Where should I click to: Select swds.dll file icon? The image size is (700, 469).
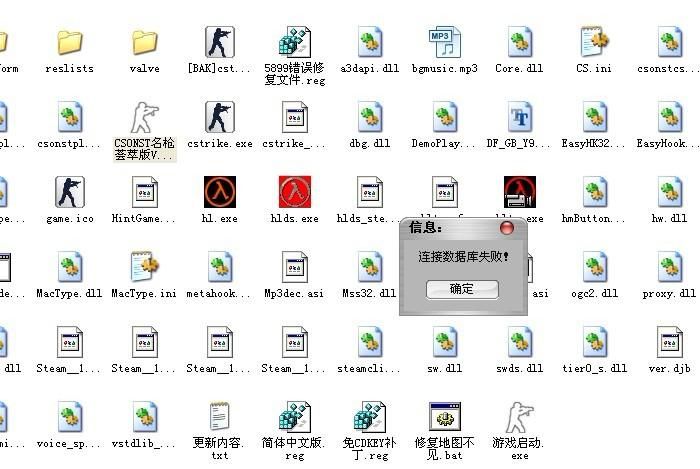tap(520, 342)
